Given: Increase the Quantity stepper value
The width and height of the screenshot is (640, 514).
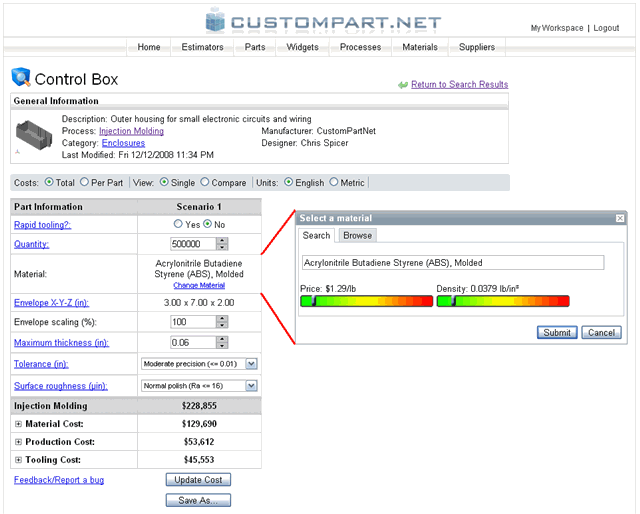Looking at the screenshot, I should point(222,241).
